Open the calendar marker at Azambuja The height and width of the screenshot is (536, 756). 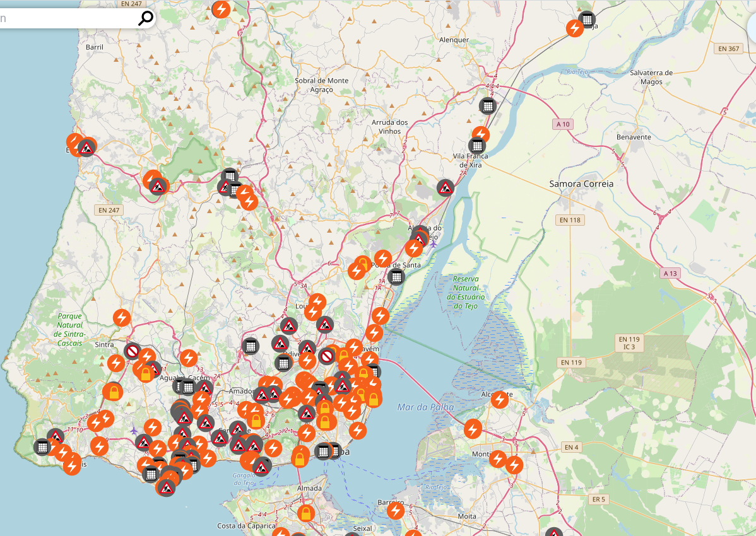point(586,20)
